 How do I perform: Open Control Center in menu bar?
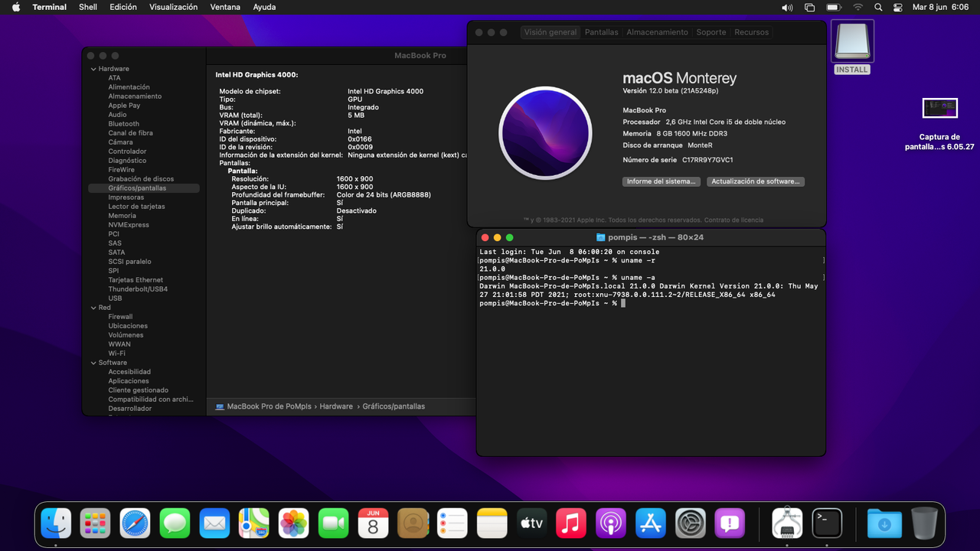tap(898, 7)
